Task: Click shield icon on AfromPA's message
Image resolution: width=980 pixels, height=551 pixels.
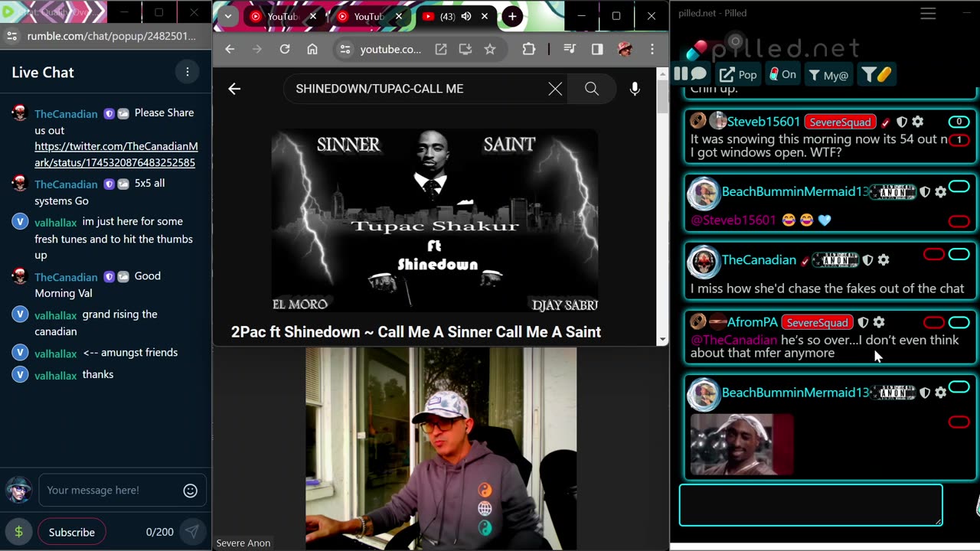Action: tap(863, 322)
